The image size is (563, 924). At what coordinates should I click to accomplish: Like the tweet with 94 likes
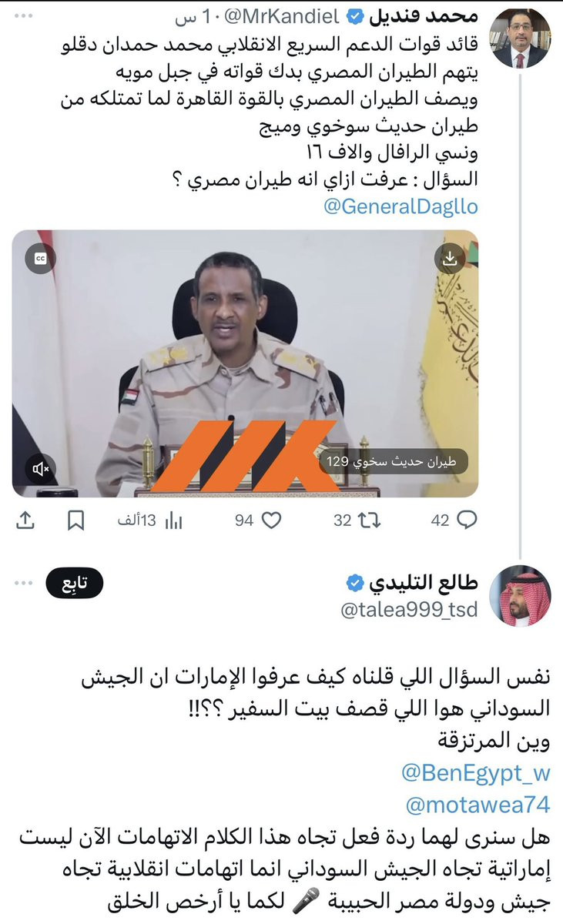[x=257, y=521]
